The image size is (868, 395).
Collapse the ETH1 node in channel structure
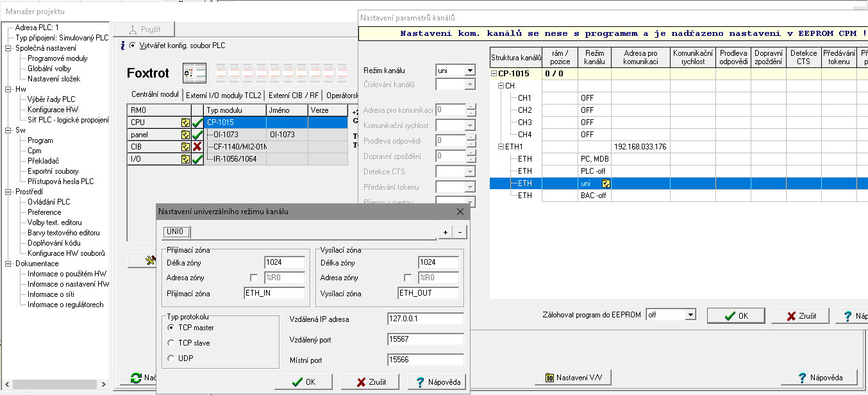(502, 147)
